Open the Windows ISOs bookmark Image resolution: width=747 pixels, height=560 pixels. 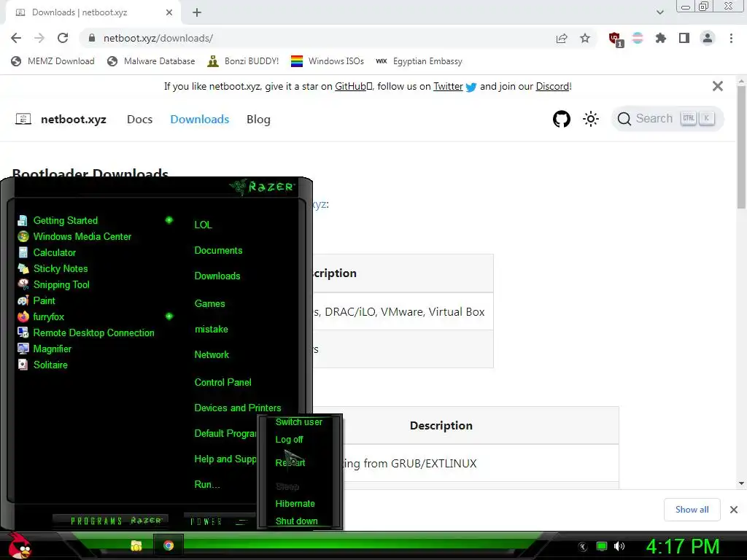pos(328,61)
